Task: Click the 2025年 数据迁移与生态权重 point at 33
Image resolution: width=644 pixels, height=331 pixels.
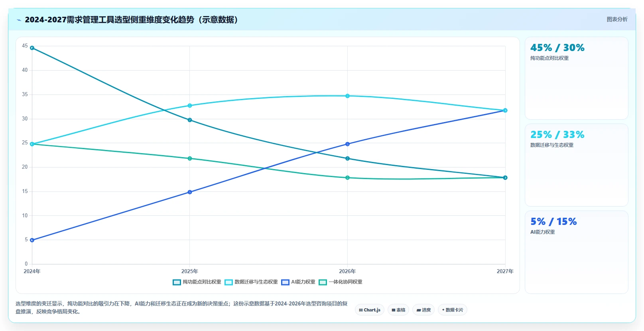Action: click(190, 106)
